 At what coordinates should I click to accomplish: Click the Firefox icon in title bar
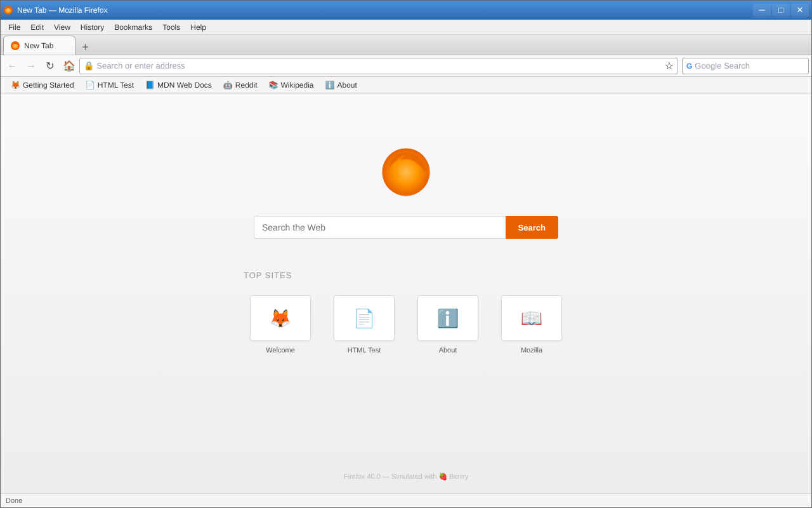(8, 10)
